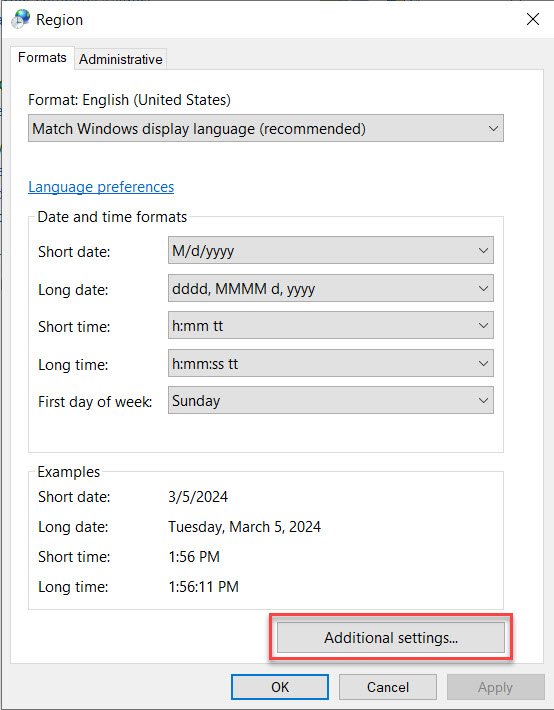
Task: Click the 'First day of week:' label
Action: [x=95, y=402]
